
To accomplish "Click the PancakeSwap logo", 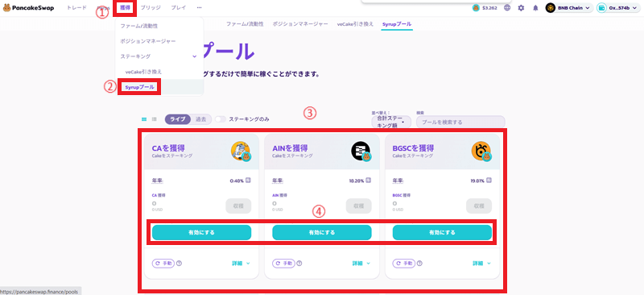I will pyautogui.click(x=28, y=8).
